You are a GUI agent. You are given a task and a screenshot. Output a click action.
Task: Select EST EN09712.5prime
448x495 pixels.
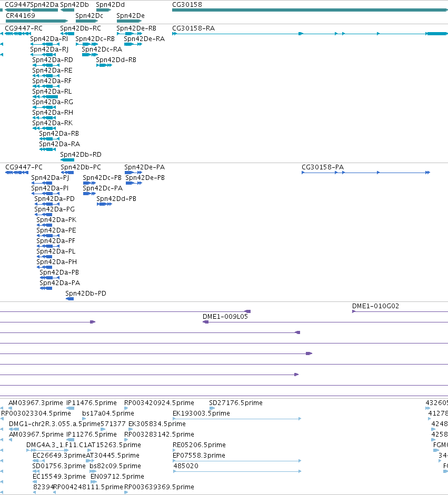pyautogui.click(x=117, y=477)
